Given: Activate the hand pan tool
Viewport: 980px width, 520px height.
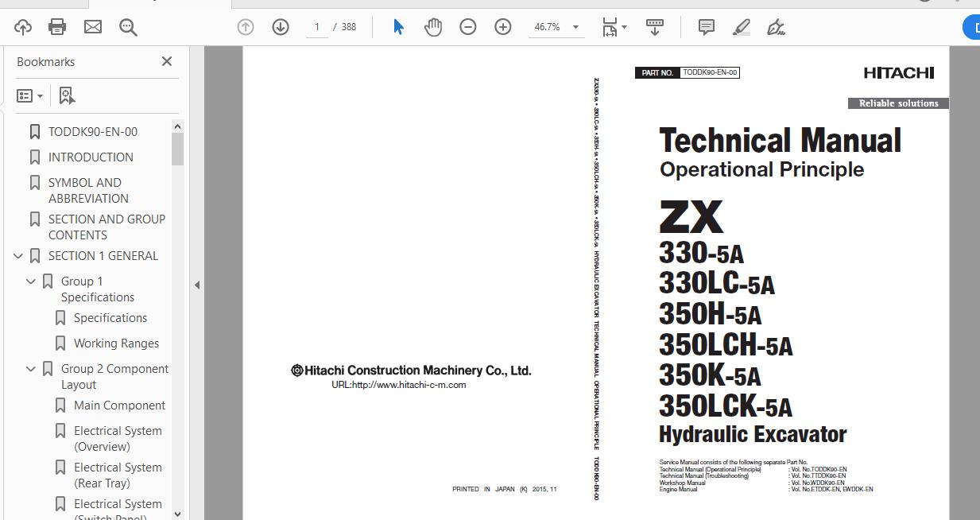Looking at the screenshot, I should [432, 27].
